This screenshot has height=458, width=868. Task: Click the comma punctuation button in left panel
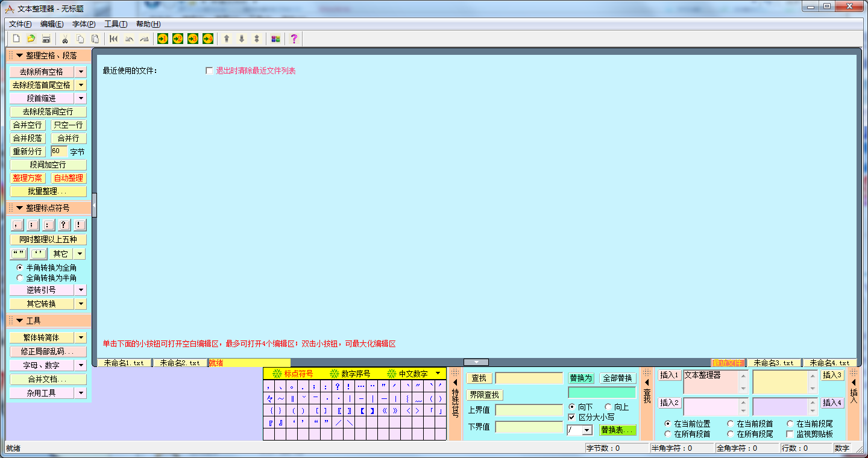click(x=17, y=225)
